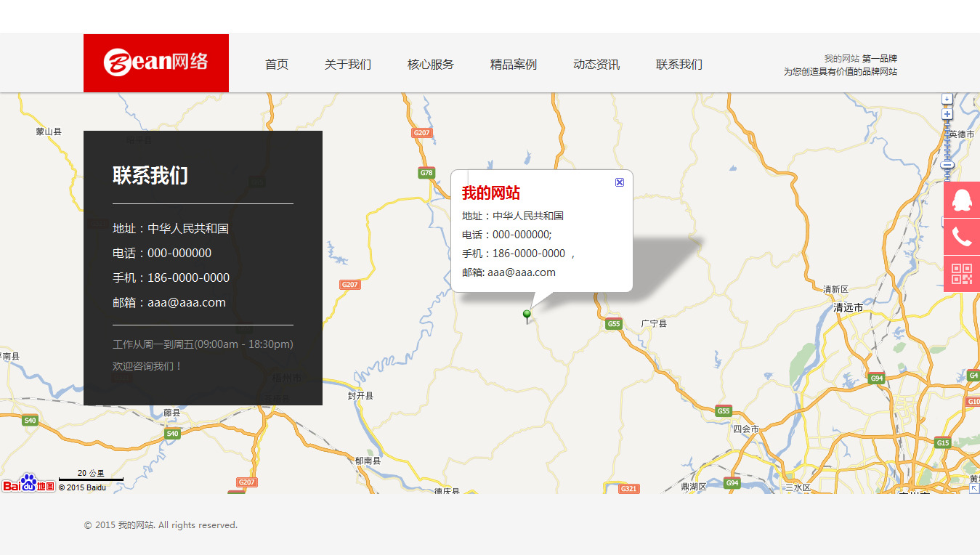Image resolution: width=980 pixels, height=555 pixels.
Task: Navigate to 动态资讯
Action: tap(596, 65)
